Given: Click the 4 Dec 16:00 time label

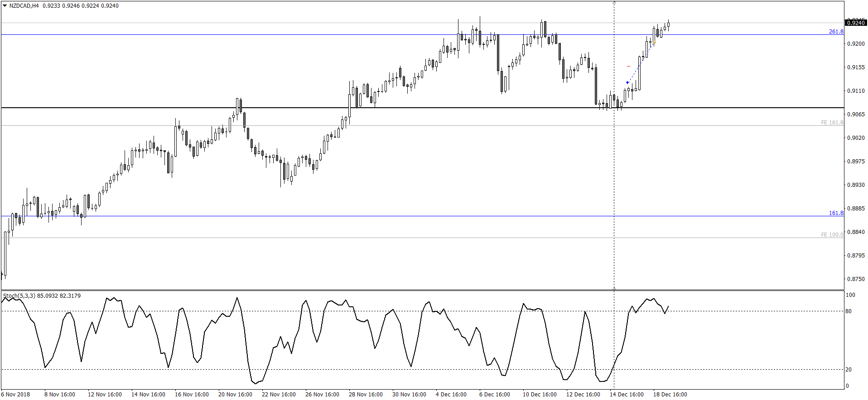Looking at the screenshot, I should pyautogui.click(x=451, y=395).
